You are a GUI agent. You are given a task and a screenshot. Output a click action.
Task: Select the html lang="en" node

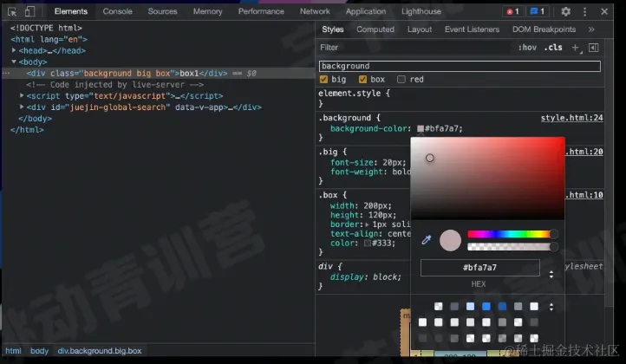[49, 39]
